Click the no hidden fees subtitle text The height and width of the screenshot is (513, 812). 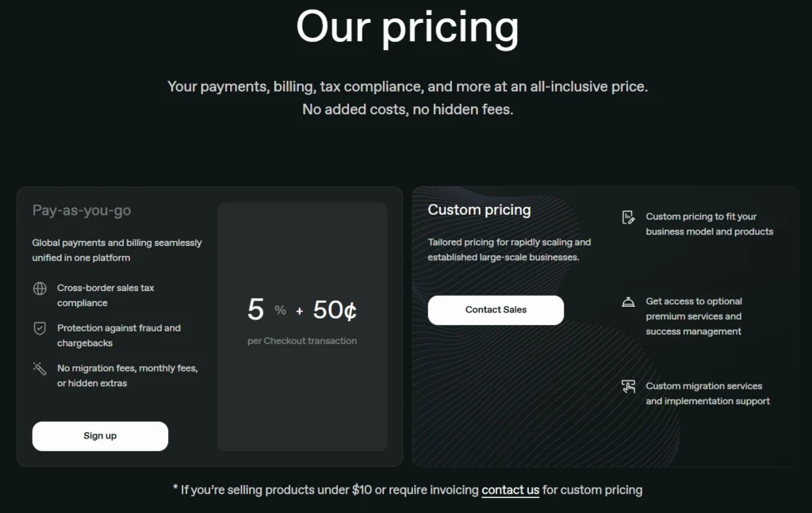[x=407, y=109]
